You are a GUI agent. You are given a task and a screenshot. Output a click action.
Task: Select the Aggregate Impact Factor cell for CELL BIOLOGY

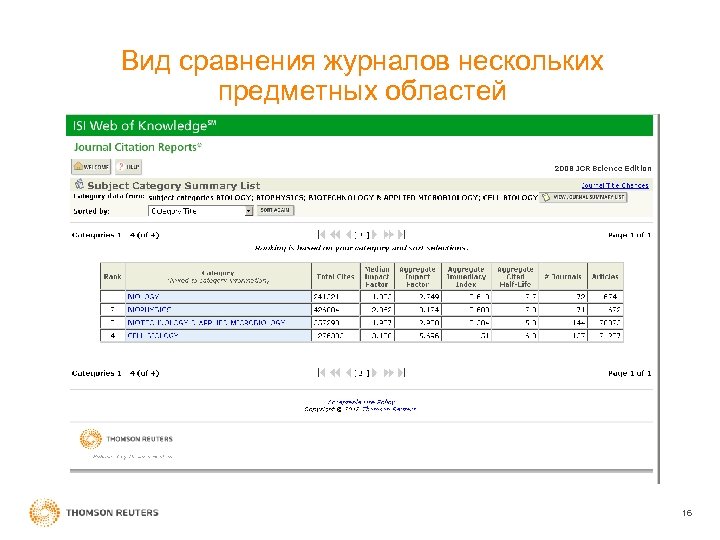click(417, 336)
